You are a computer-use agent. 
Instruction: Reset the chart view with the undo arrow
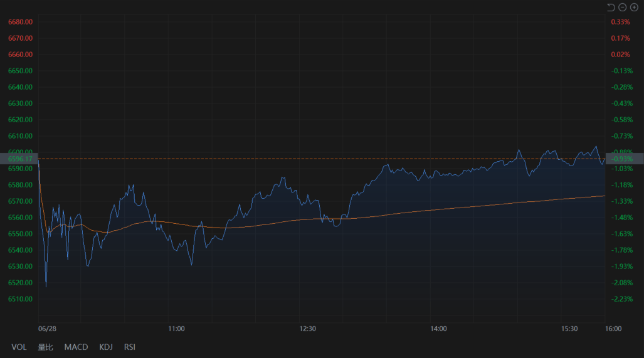coord(611,8)
